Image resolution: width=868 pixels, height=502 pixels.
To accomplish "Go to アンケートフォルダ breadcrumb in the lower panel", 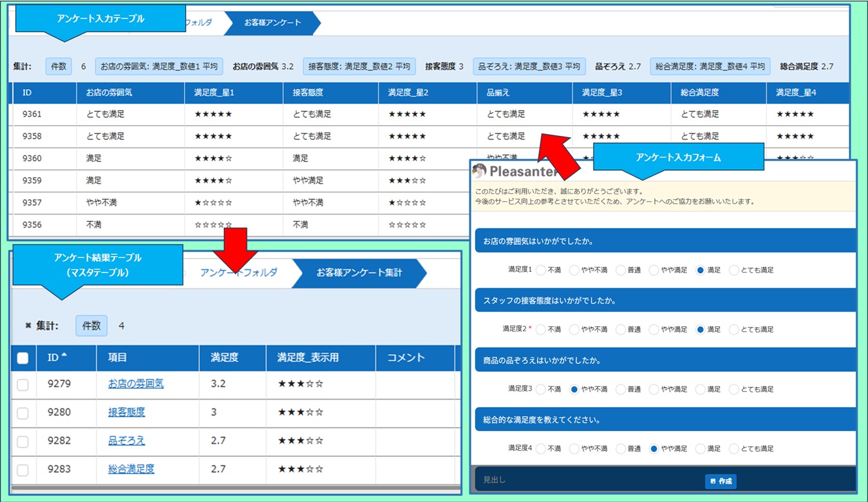I will (x=239, y=272).
